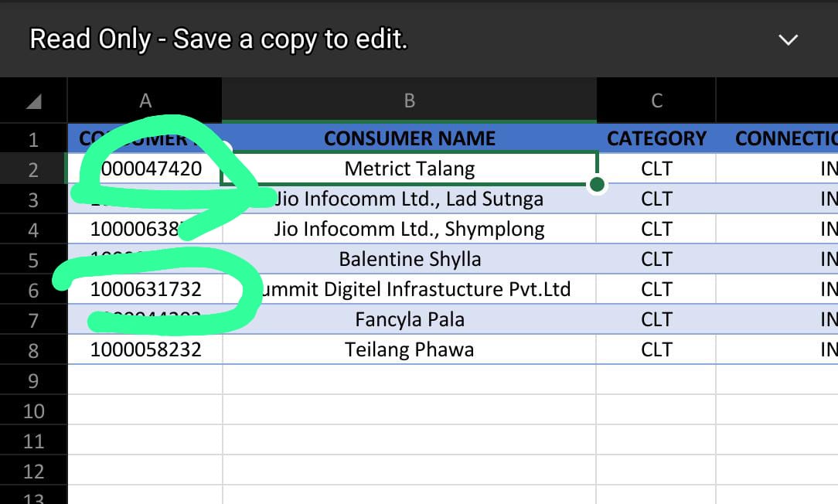Select the Teilang Phawa cell
The width and height of the screenshot is (838, 504).
409,349
